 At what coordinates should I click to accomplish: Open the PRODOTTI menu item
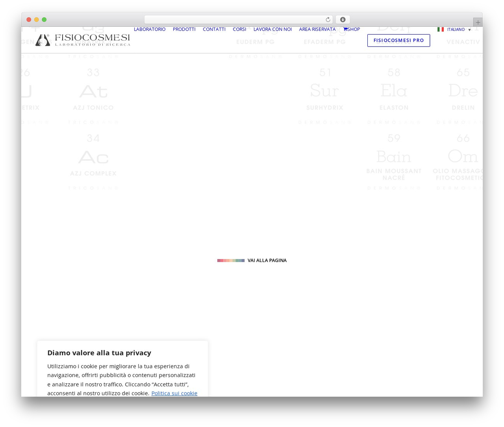184,29
